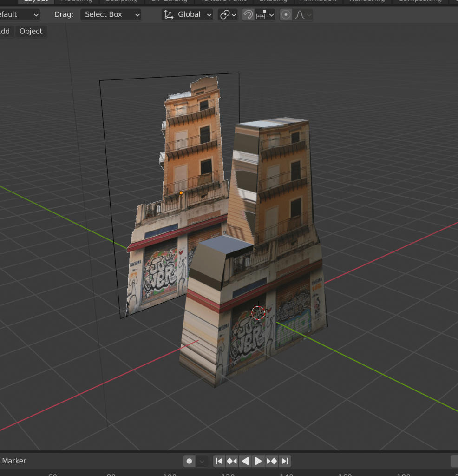Play the animation in reverse
The width and height of the screenshot is (458, 476).
click(245, 461)
